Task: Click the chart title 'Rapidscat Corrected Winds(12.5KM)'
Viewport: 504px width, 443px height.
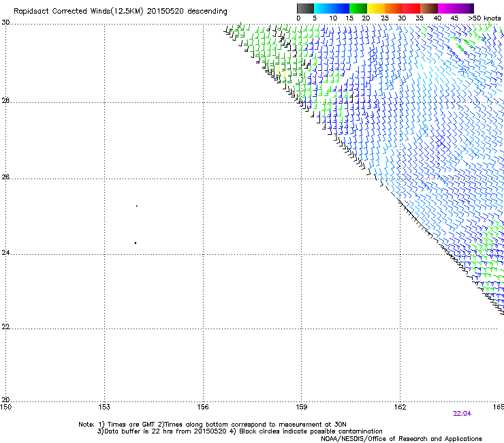Action: click(x=78, y=12)
